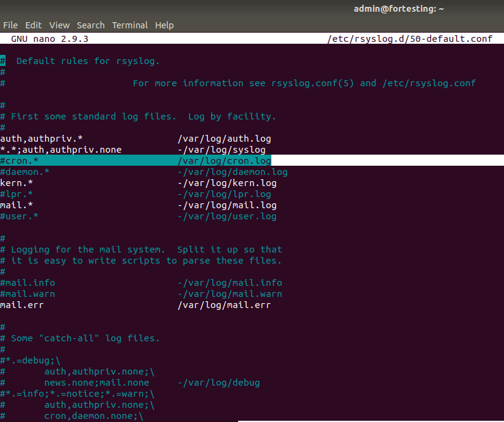Open the Terminal menu
504x422 pixels.
pos(130,25)
